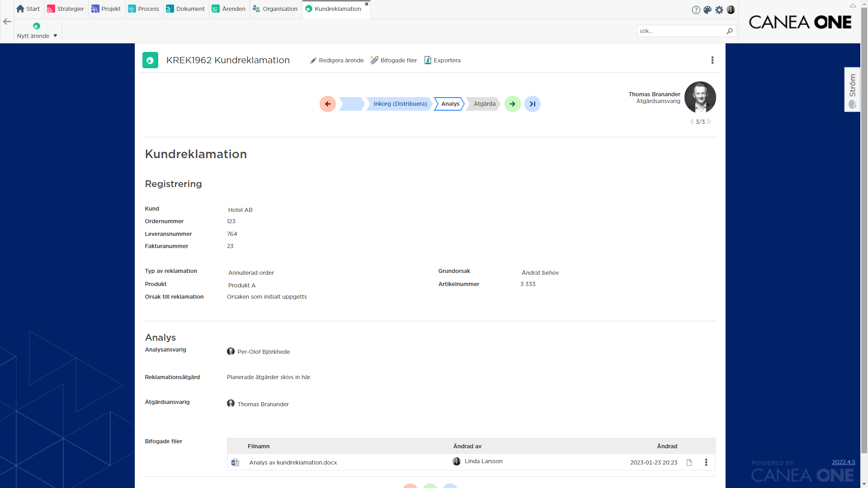Switch to the Dokument tab
Screen dimensions: 868x488
coord(185,9)
